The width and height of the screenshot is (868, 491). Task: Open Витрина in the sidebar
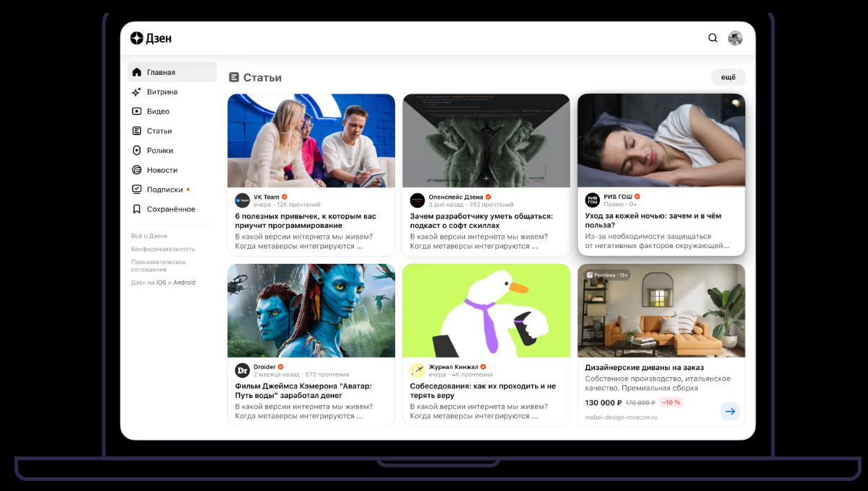click(x=161, y=92)
